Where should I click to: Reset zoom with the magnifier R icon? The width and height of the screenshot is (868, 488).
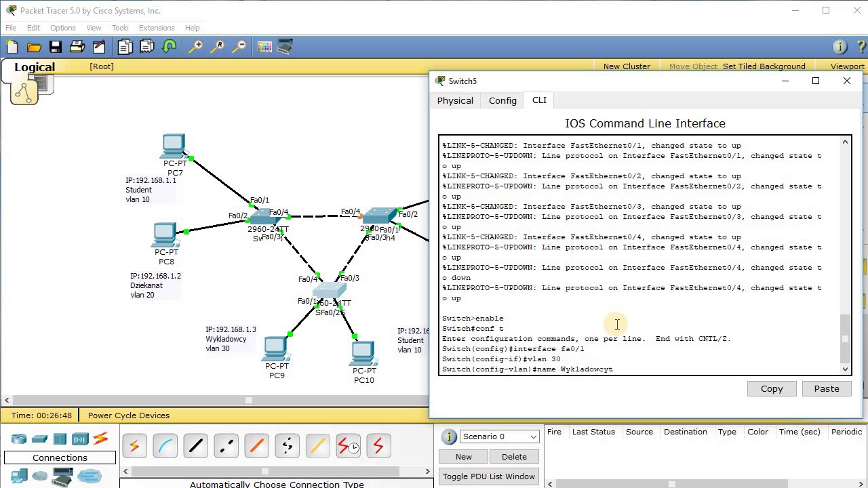point(218,47)
